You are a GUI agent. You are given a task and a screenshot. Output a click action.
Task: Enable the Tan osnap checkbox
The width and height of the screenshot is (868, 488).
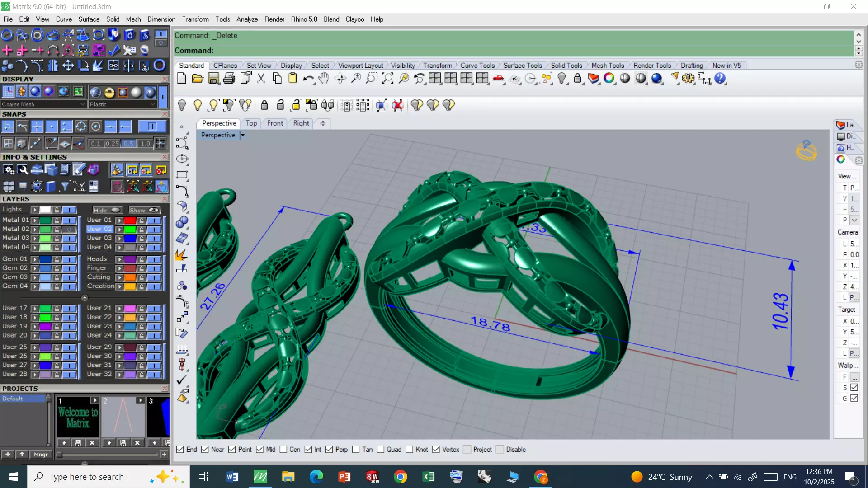pyautogui.click(x=356, y=450)
